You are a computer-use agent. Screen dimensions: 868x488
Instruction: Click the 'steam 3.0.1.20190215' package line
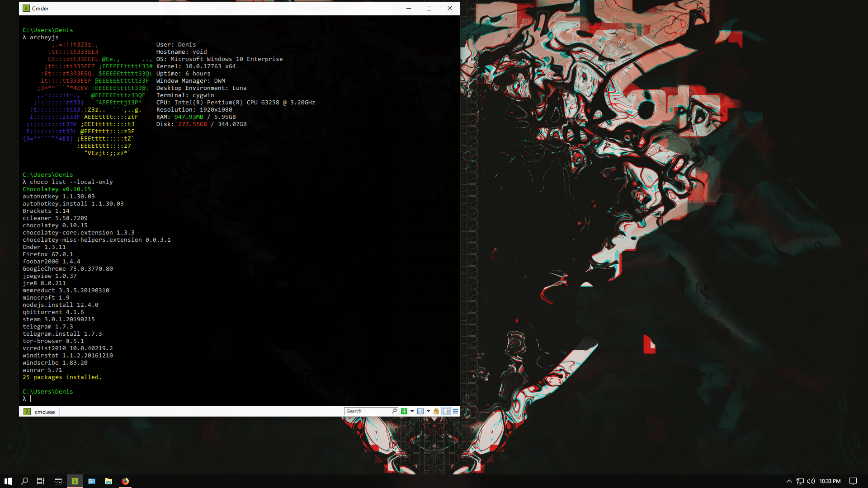click(x=59, y=319)
